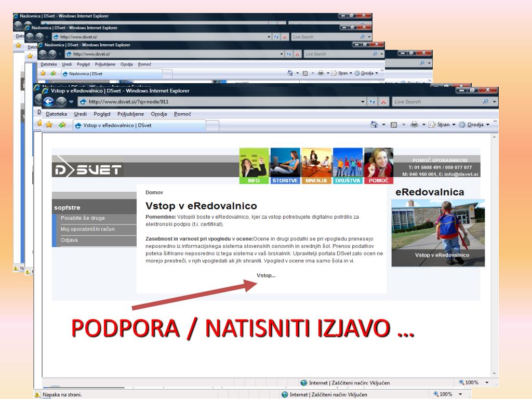Click Home icon in front window toolbar
Viewport: 532px width, 399px height.
click(374, 125)
